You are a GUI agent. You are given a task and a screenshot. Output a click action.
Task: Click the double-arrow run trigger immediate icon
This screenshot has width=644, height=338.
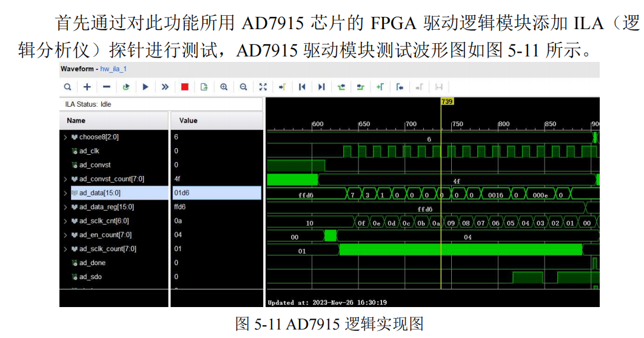click(x=165, y=87)
